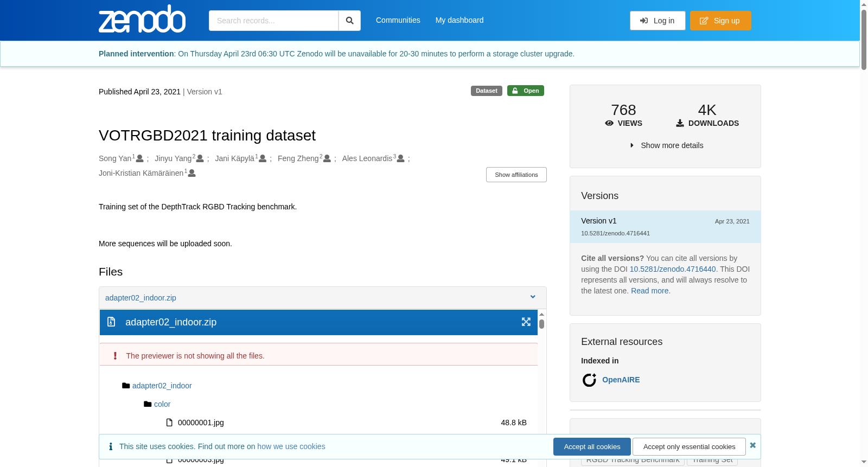Open the DOI 10.5281/zenodo.4716440 link
This screenshot has height=467, width=868.
(673, 269)
